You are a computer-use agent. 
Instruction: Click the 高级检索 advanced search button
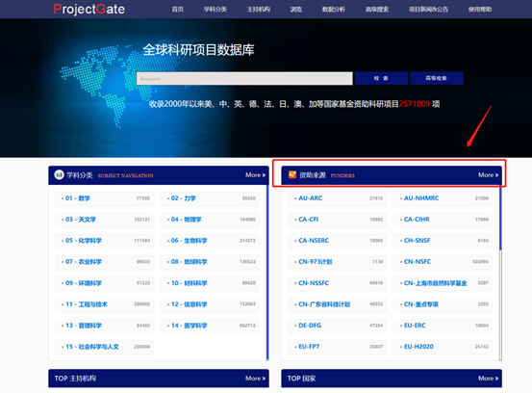437,78
